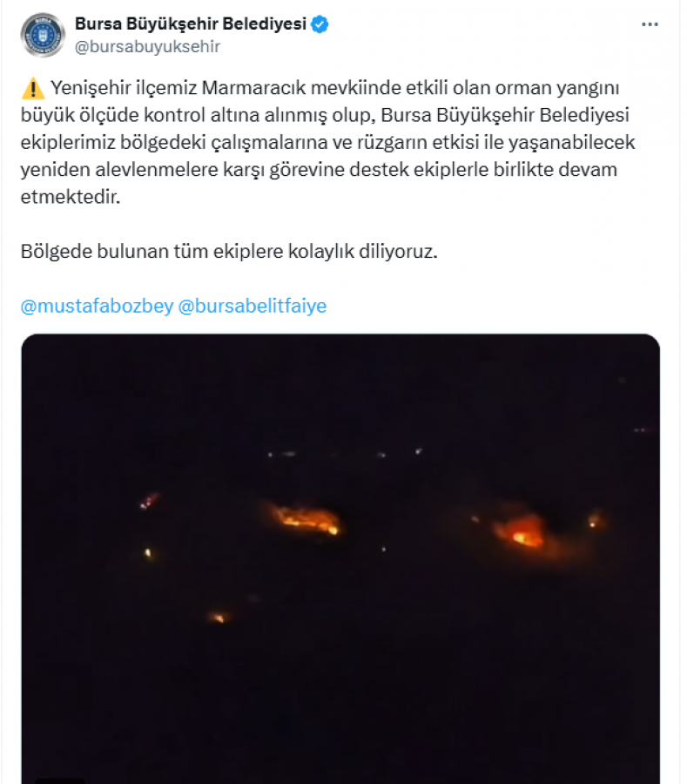Click the large central flame in video
The image size is (687, 784).
coord(303,518)
